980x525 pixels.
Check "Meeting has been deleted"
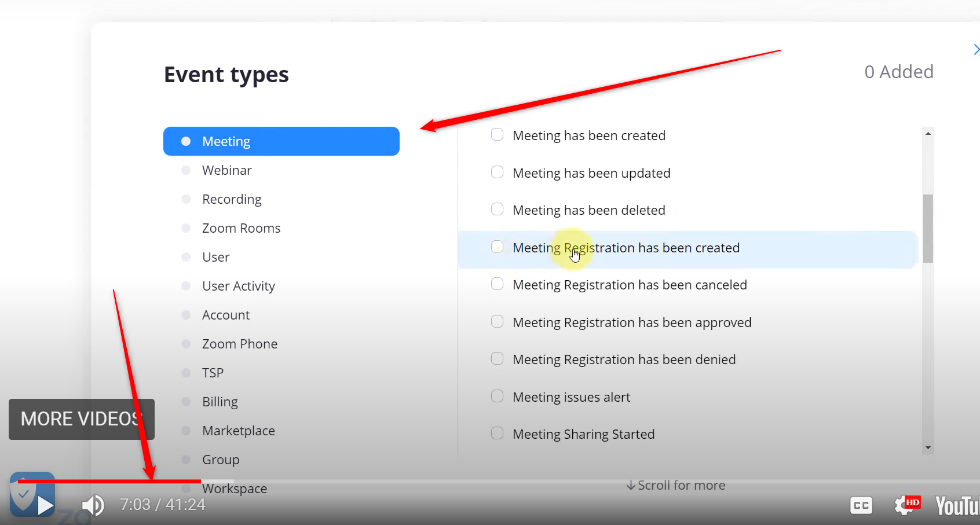coord(497,210)
